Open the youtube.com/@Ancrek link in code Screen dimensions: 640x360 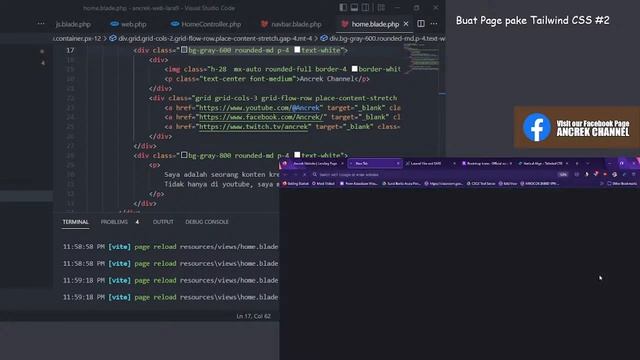[x=260, y=108]
